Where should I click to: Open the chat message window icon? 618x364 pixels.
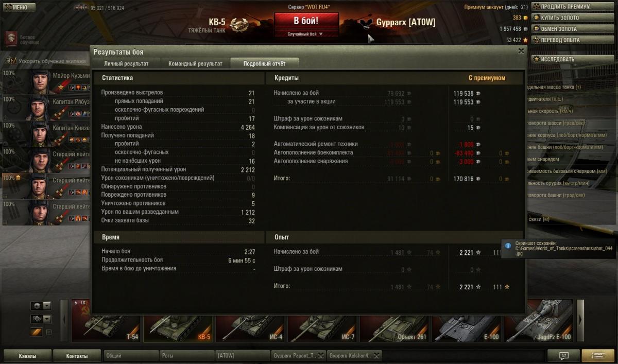click(x=563, y=355)
